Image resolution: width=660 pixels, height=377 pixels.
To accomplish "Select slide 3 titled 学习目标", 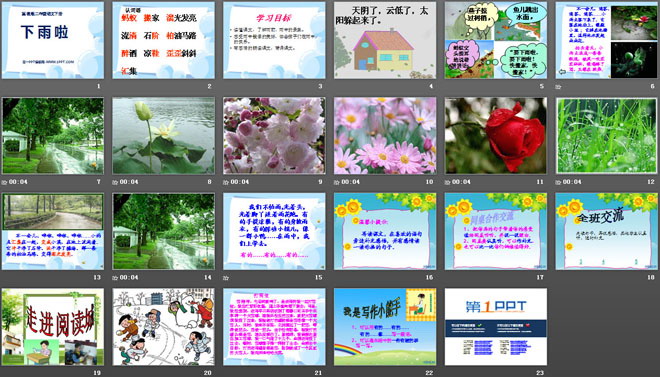I will click(274, 40).
